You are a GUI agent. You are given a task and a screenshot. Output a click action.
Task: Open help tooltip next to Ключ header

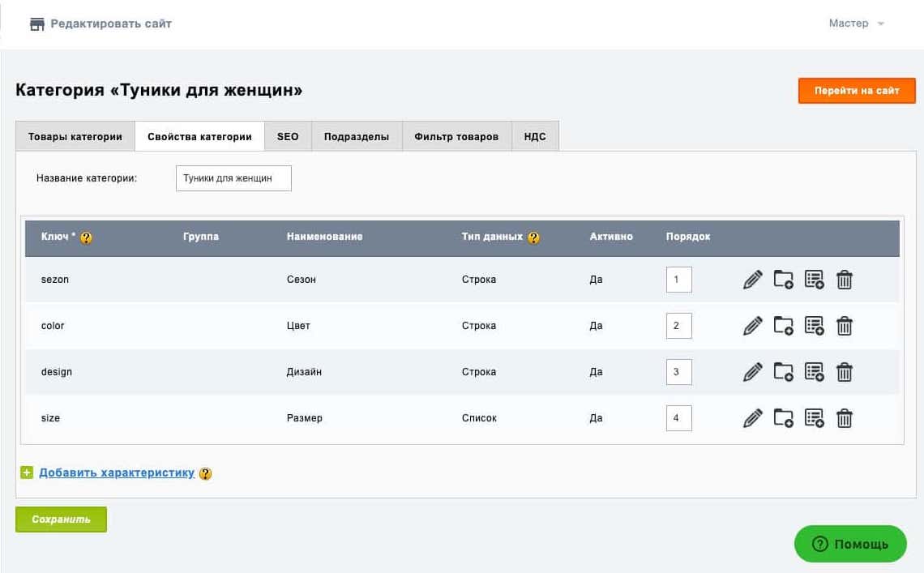86,237
